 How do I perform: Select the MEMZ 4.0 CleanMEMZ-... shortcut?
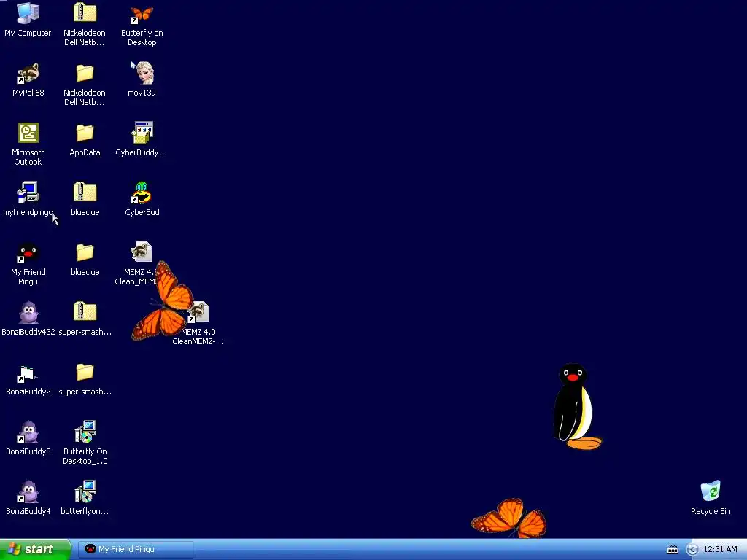click(x=198, y=312)
